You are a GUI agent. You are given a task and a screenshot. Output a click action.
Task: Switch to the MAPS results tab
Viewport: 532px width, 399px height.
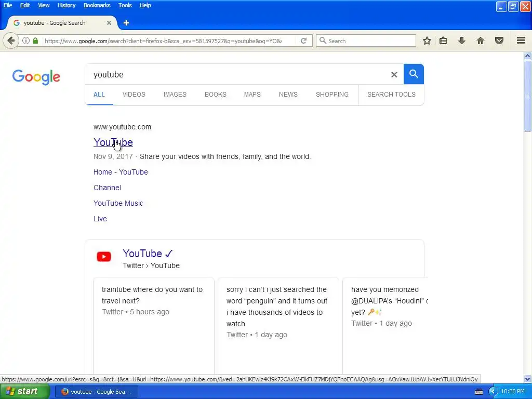point(252,95)
